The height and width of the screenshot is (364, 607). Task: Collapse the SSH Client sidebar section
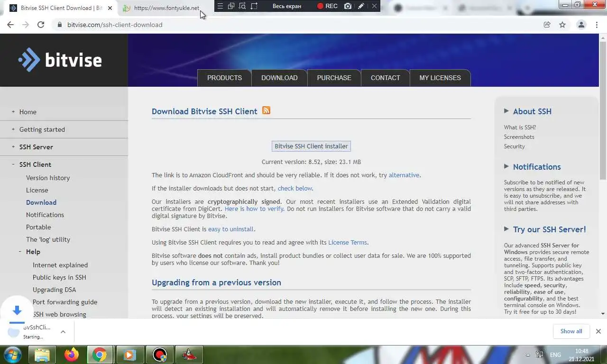pos(13,164)
